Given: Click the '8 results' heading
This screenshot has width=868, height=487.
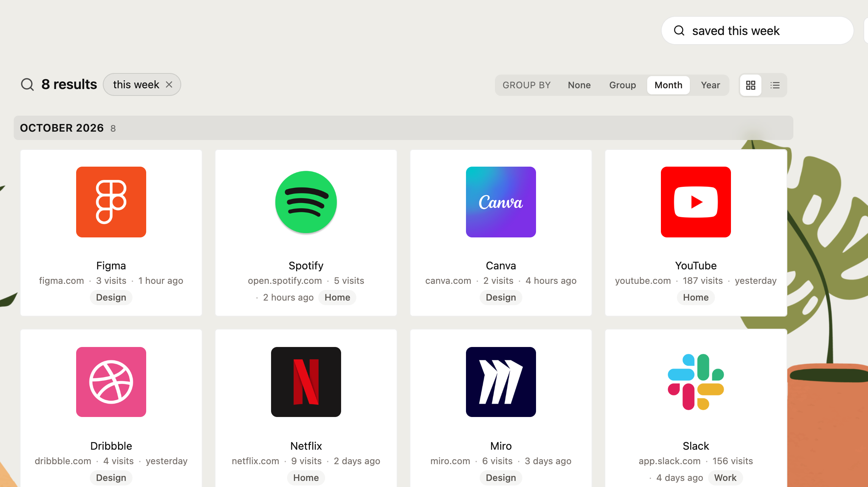Looking at the screenshot, I should pyautogui.click(x=69, y=84).
